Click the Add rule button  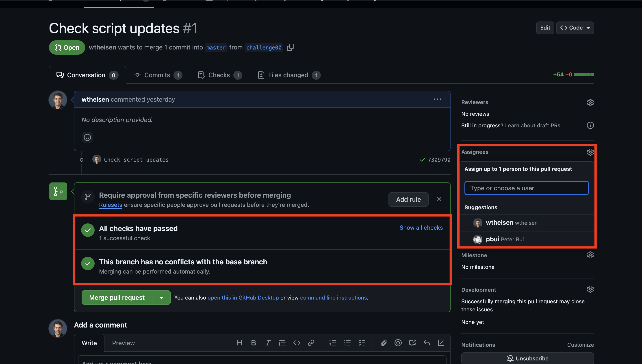408,199
